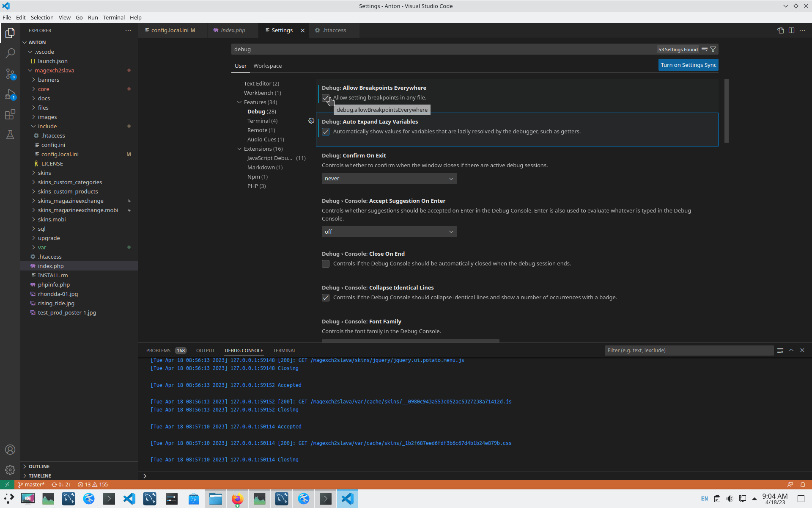Open the Search view in activity bar
The width and height of the screenshot is (812, 508).
coord(10,53)
